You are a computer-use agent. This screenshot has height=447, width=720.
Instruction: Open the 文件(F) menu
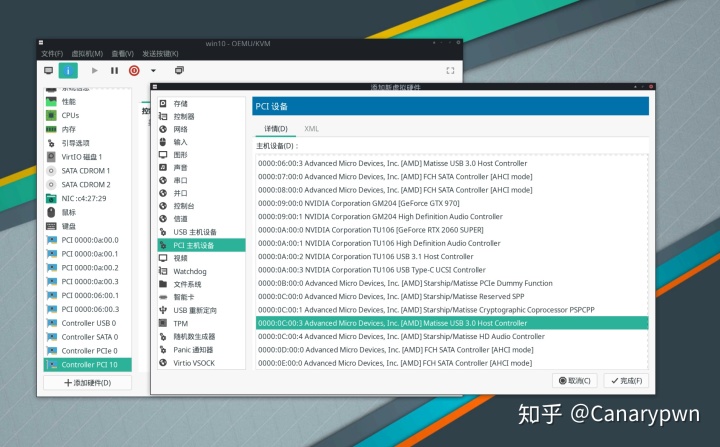click(52, 54)
